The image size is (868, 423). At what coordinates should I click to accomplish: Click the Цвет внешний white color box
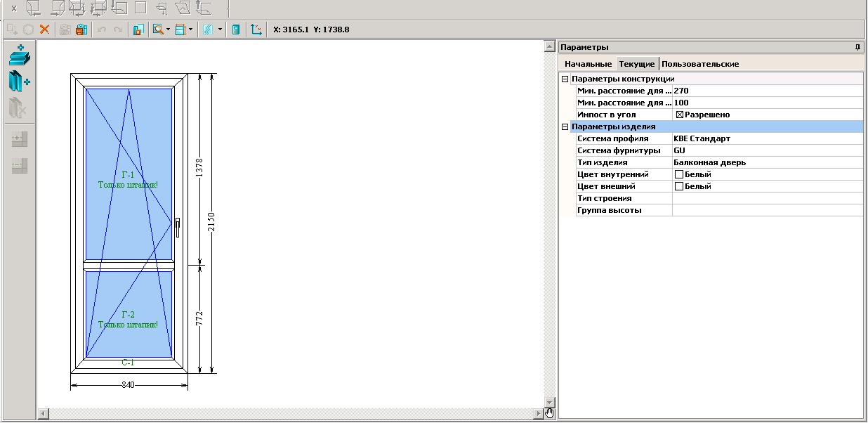click(679, 186)
